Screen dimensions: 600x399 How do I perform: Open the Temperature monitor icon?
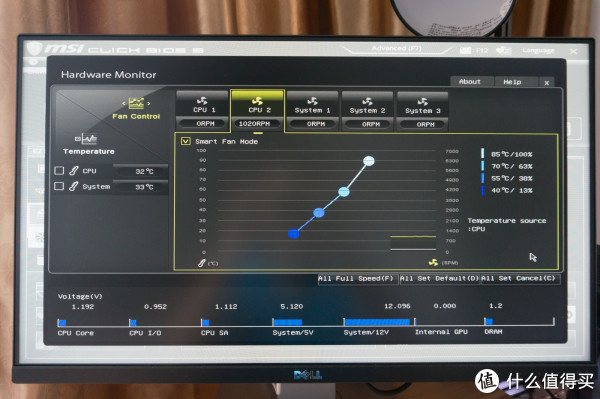click(86, 138)
